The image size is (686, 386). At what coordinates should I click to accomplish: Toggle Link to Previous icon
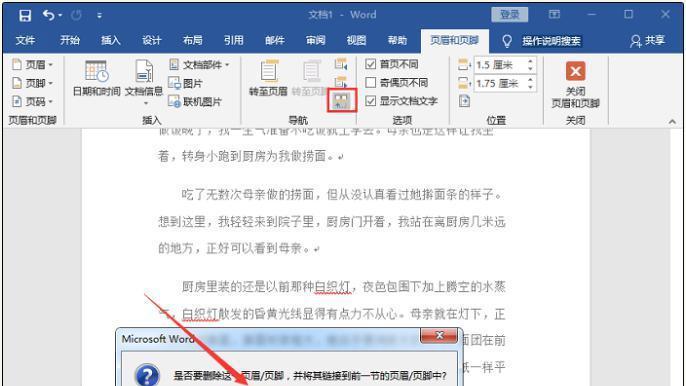[342, 101]
